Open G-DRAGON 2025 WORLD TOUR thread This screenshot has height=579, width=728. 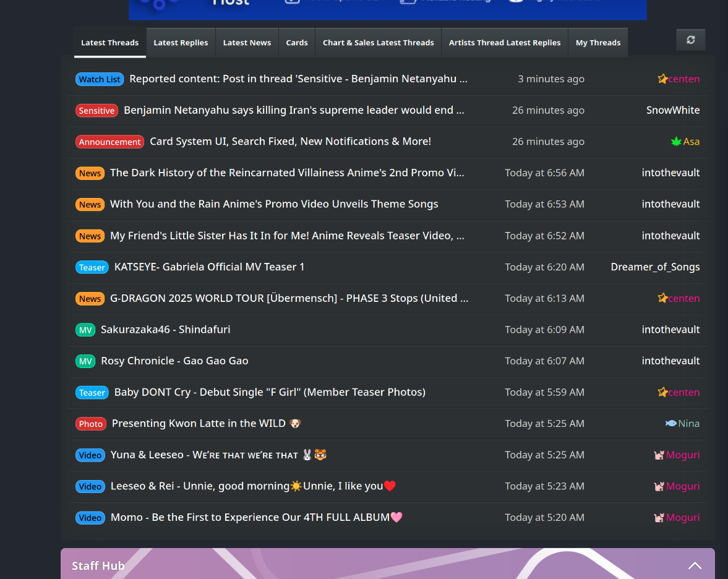[289, 298]
